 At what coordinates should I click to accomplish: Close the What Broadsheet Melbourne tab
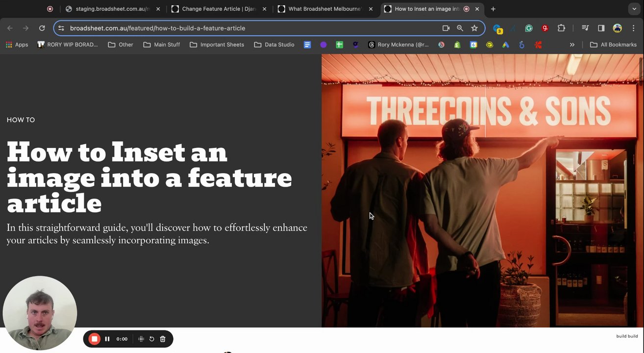pos(371,9)
